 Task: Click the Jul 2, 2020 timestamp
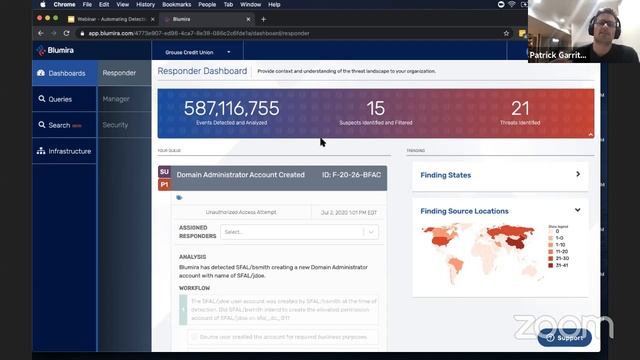click(349, 213)
